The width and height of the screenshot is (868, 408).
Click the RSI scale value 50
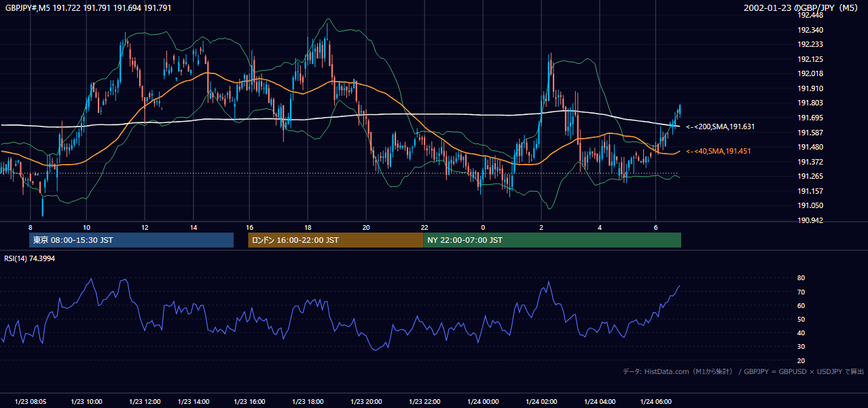(x=801, y=319)
